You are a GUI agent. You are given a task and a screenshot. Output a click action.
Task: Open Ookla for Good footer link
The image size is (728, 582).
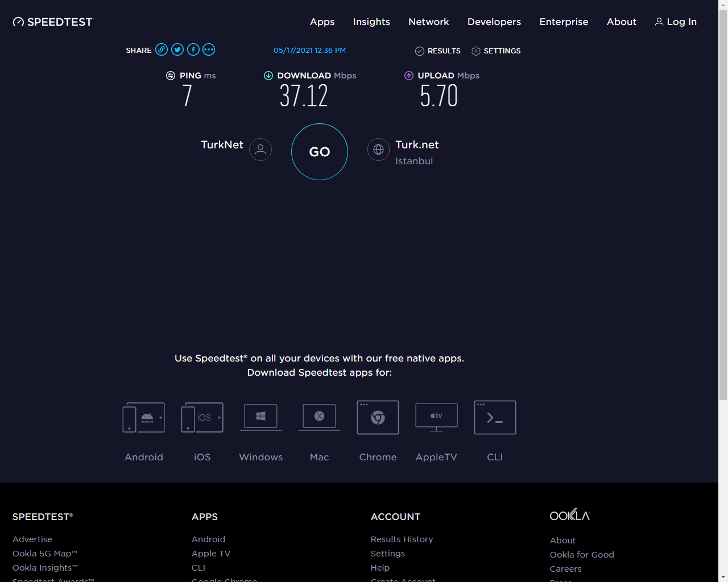point(582,554)
